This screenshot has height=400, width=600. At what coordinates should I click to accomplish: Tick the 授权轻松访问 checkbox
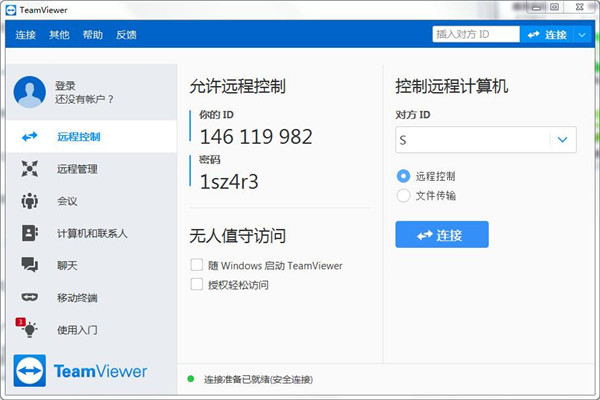click(x=197, y=284)
